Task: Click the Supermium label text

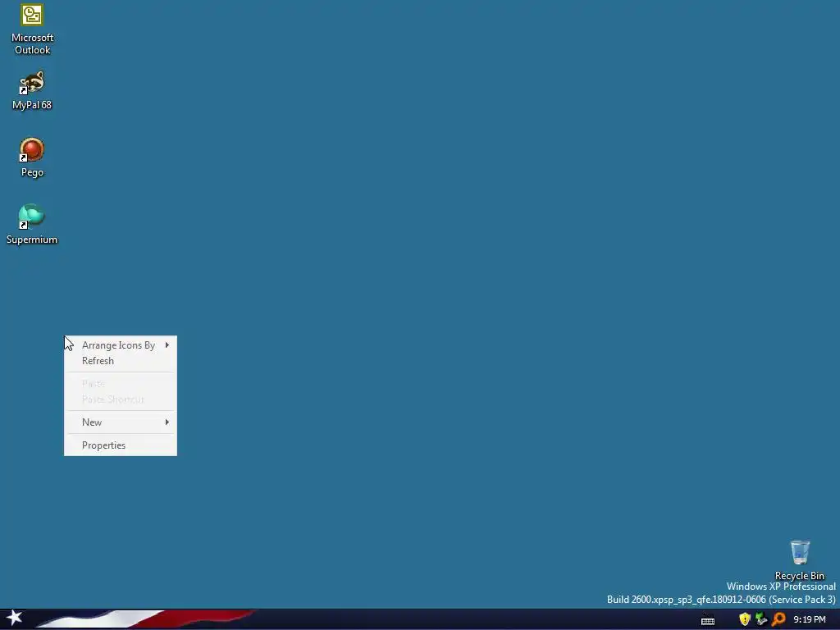Action: coord(32,240)
